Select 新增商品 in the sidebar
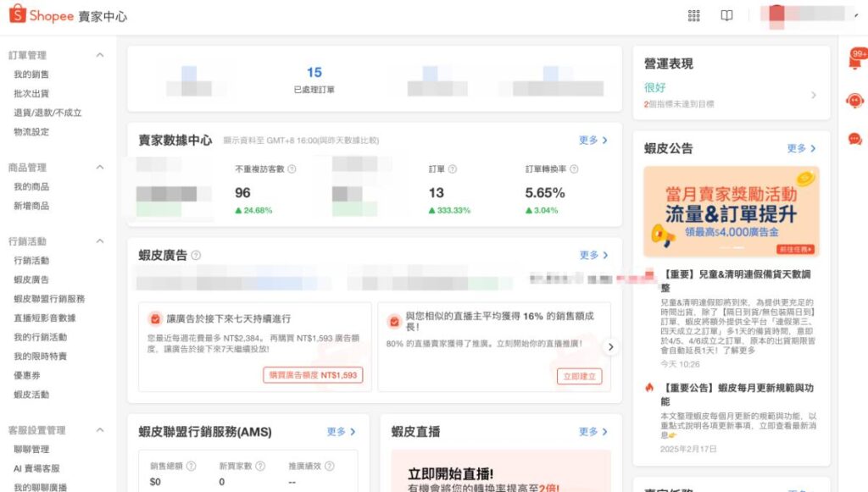 [31, 206]
